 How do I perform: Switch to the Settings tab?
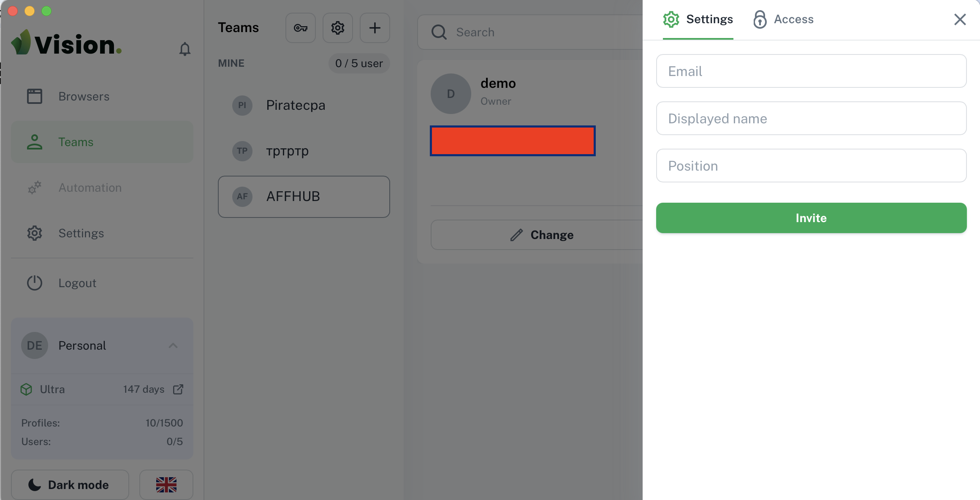698,19
